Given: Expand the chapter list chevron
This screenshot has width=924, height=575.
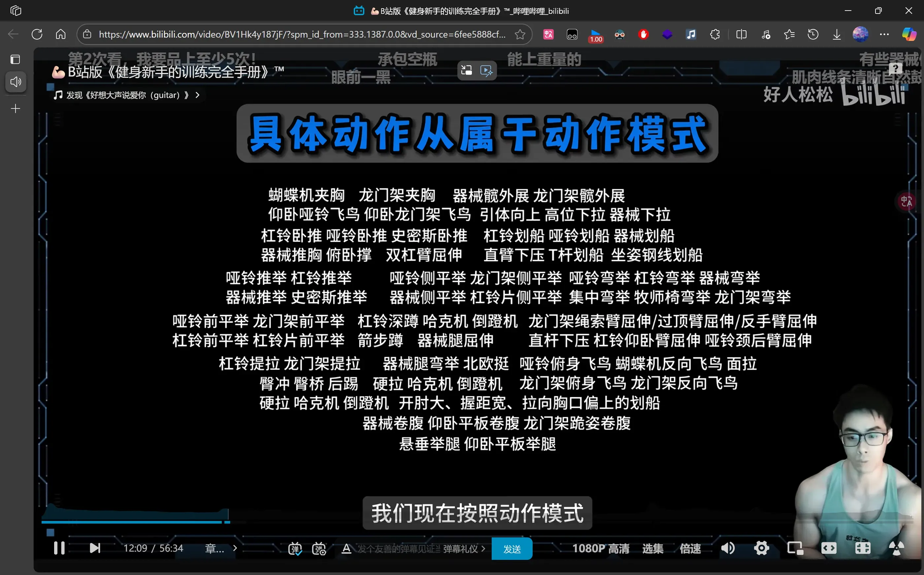Looking at the screenshot, I should pyautogui.click(x=235, y=548).
